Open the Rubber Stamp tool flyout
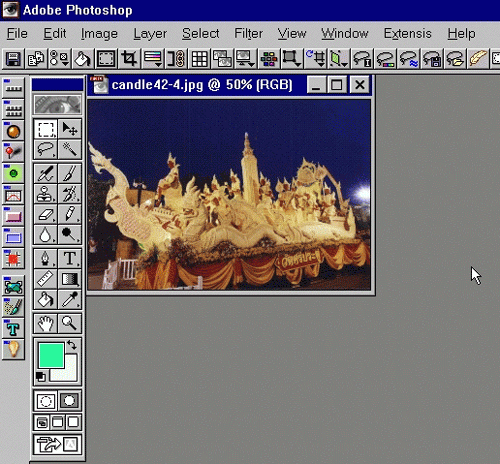The width and height of the screenshot is (500, 464). (46, 194)
